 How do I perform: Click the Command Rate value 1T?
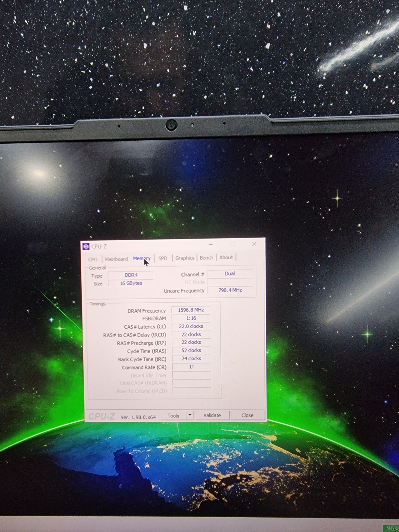pyautogui.click(x=192, y=367)
